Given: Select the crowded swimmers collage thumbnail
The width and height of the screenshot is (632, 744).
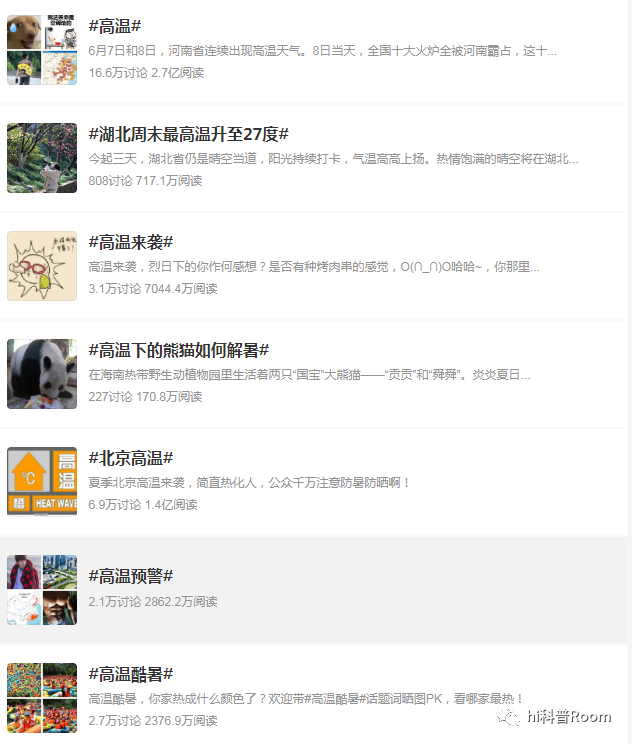Looking at the screenshot, I should point(42,698).
